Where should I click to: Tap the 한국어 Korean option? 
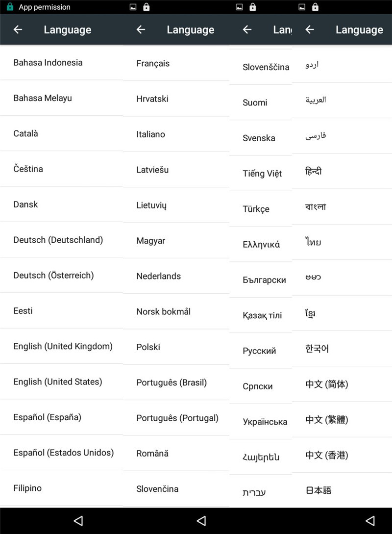(317, 349)
